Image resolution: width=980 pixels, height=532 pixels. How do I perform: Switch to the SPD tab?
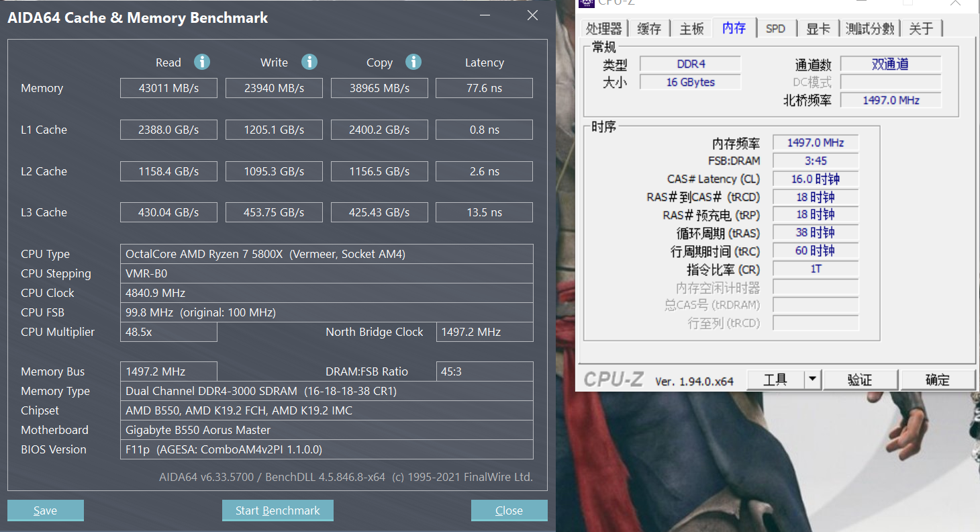pos(775,28)
